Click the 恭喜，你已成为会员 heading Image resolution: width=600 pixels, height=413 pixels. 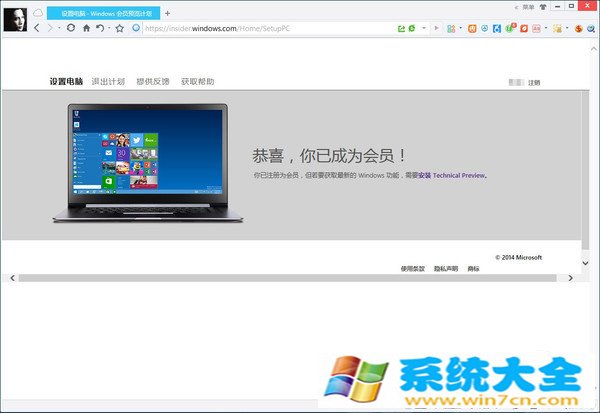click(x=329, y=156)
